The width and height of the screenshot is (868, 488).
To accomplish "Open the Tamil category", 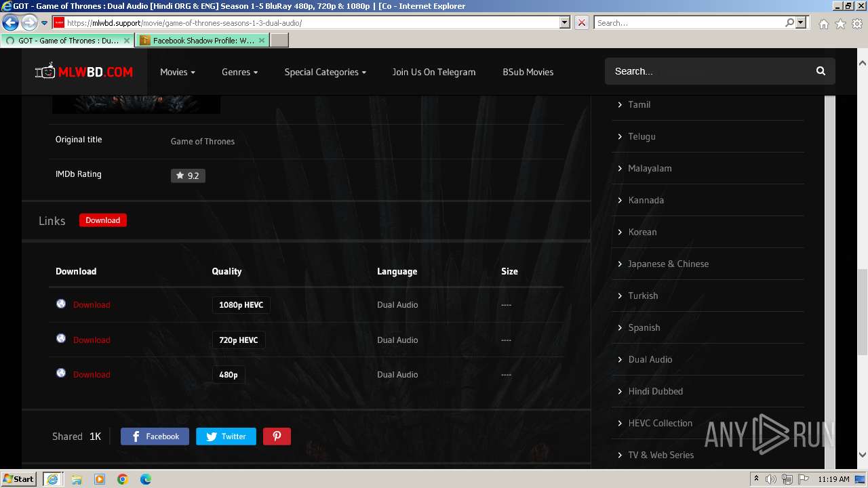I will pos(639,104).
